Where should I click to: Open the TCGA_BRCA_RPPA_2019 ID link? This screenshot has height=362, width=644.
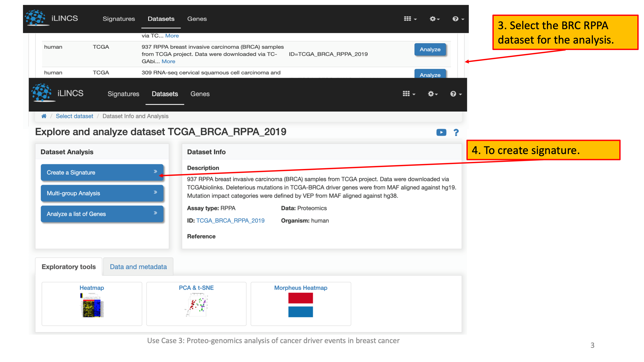coord(230,221)
